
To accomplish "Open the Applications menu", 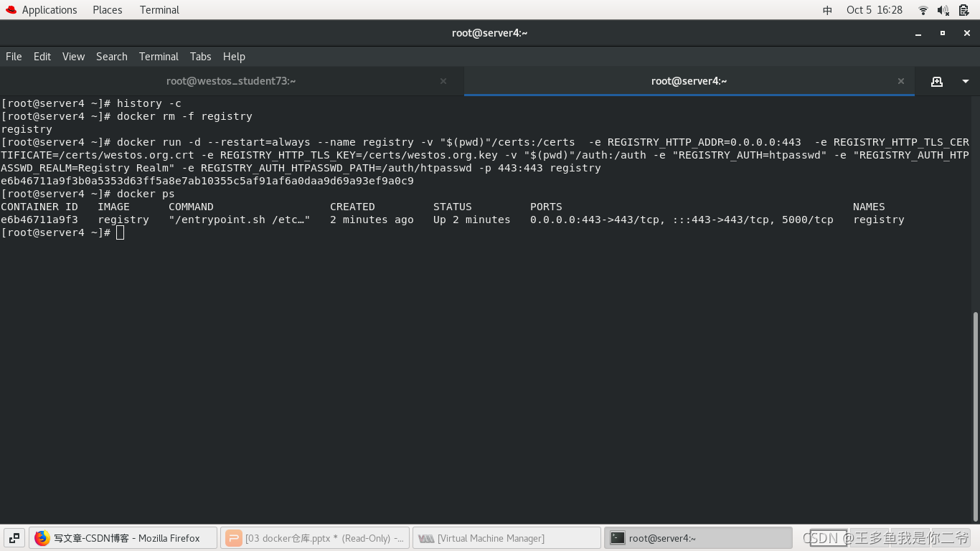I will pyautogui.click(x=50, y=10).
